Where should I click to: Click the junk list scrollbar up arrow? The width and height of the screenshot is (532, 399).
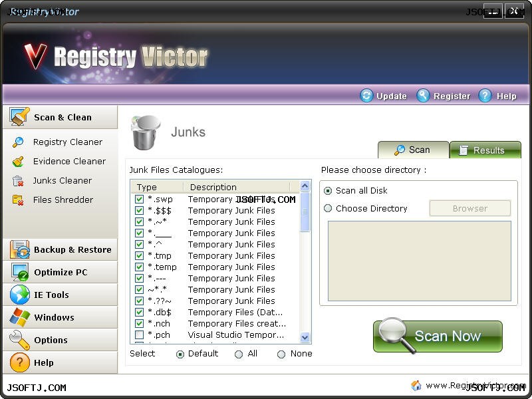click(x=305, y=186)
